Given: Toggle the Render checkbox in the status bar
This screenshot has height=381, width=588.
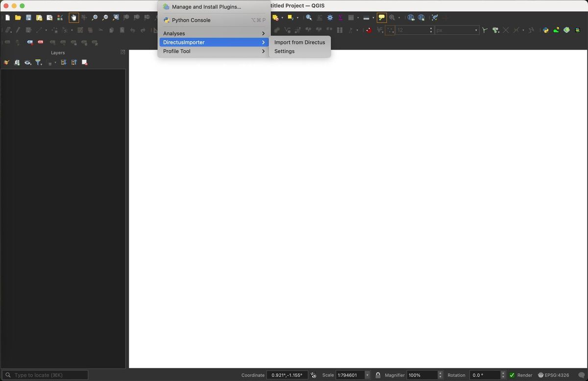Looking at the screenshot, I should tap(512, 375).
